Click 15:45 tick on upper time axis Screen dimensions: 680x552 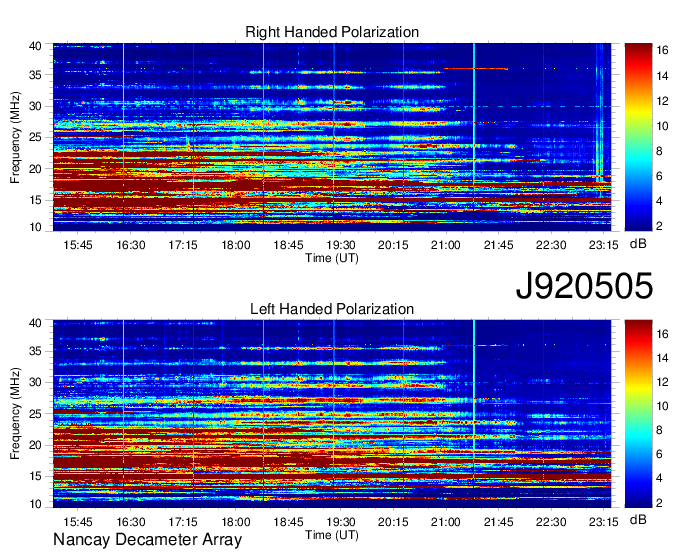point(78,245)
